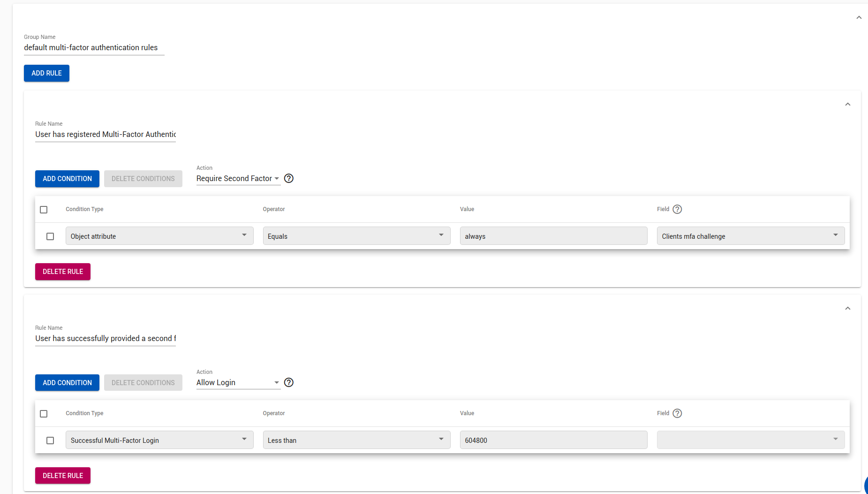Click the Group Name text field
Screen dimensions: 868x494
[94, 48]
